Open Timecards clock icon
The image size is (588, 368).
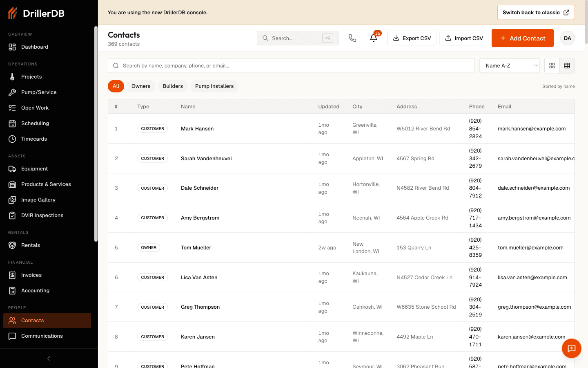12,139
